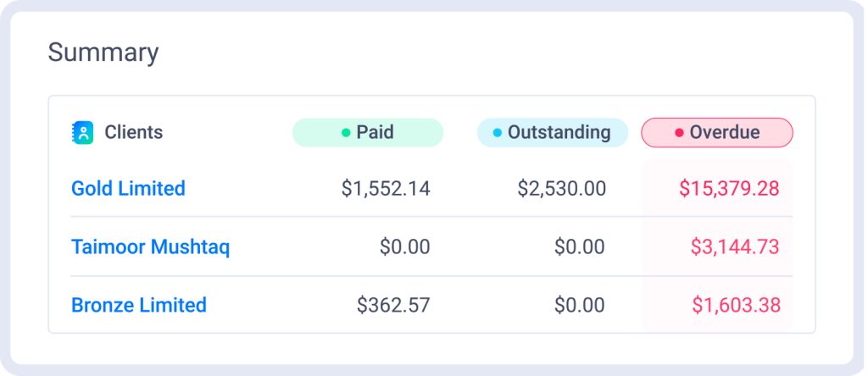Image resolution: width=868 pixels, height=376 pixels.
Task: Click Taimoor Mushtaq overdue amount $3,144.73
Action: tap(735, 247)
